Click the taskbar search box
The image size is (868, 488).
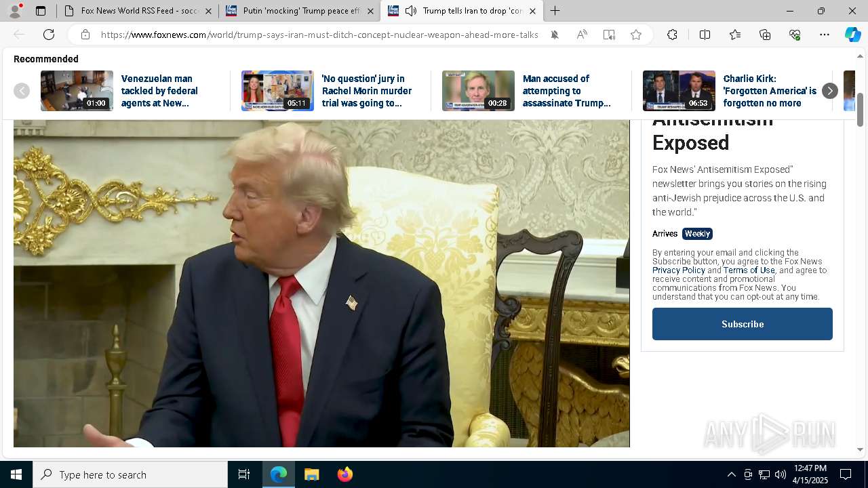pyautogui.click(x=130, y=474)
